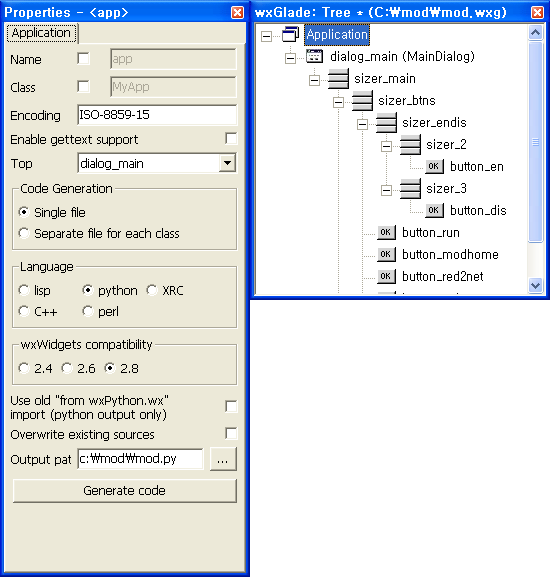
Task: Click the disabled Class text field
Action: (x=173, y=87)
